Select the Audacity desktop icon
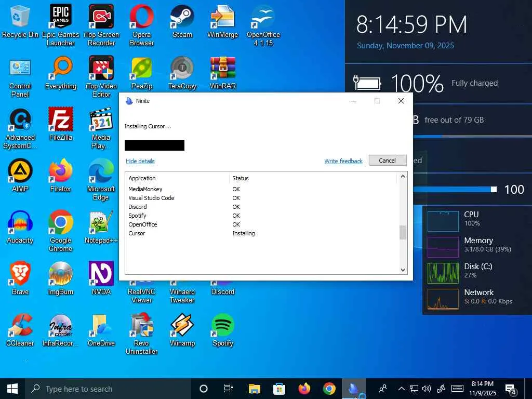 [x=20, y=227]
